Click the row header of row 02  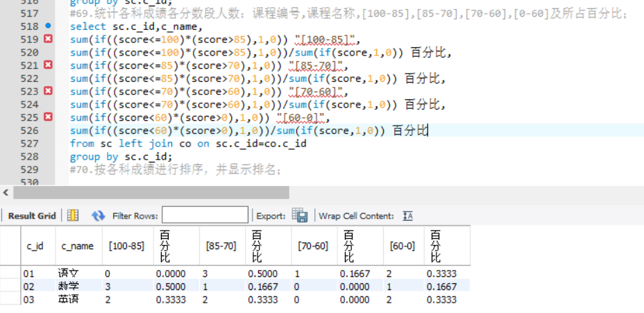click(10, 287)
